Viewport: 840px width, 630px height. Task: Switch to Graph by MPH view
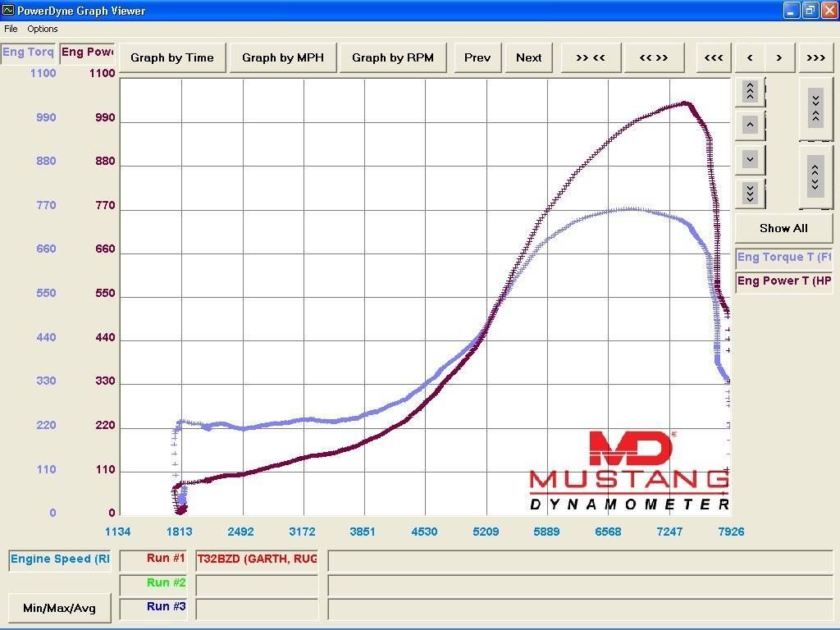point(283,58)
